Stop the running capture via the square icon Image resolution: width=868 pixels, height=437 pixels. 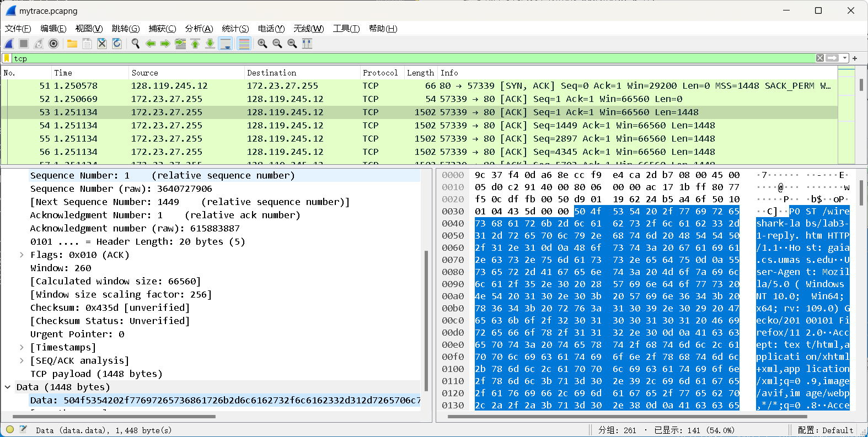(x=24, y=44)
